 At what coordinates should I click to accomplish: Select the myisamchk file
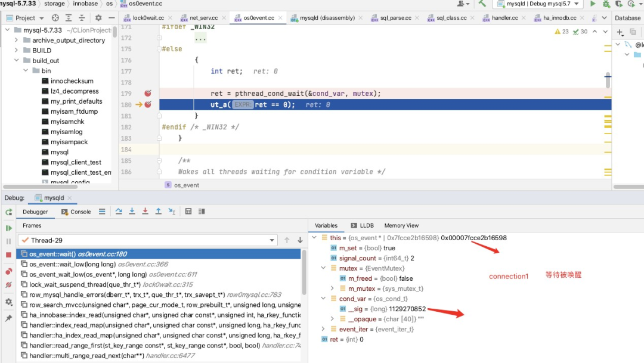tap(67, 122)
